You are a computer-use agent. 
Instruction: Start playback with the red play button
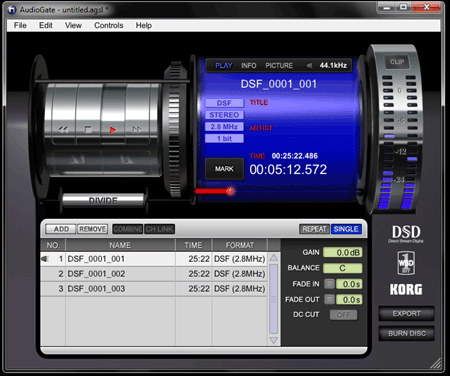(x=113, y=130)
